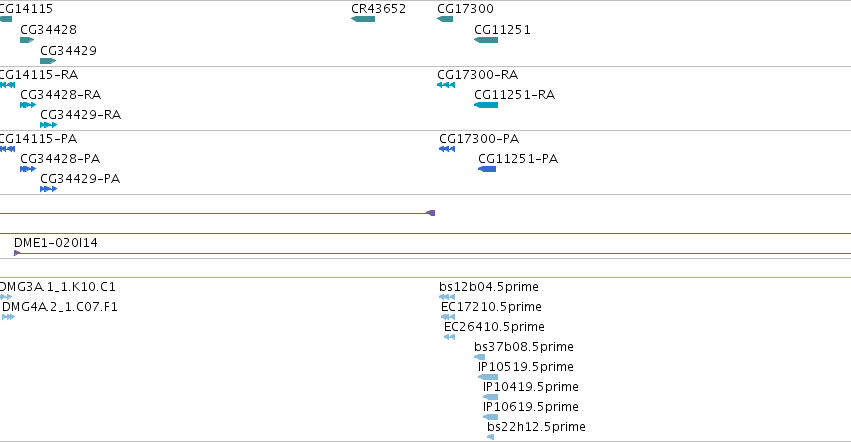Select the CG34429 gene glyph
851x442 pixels.
pos(48,61)
